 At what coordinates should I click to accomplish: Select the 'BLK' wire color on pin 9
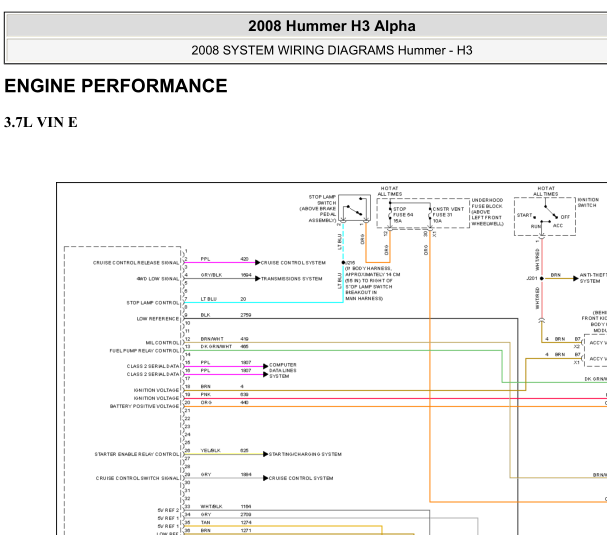tap(205, 315)
